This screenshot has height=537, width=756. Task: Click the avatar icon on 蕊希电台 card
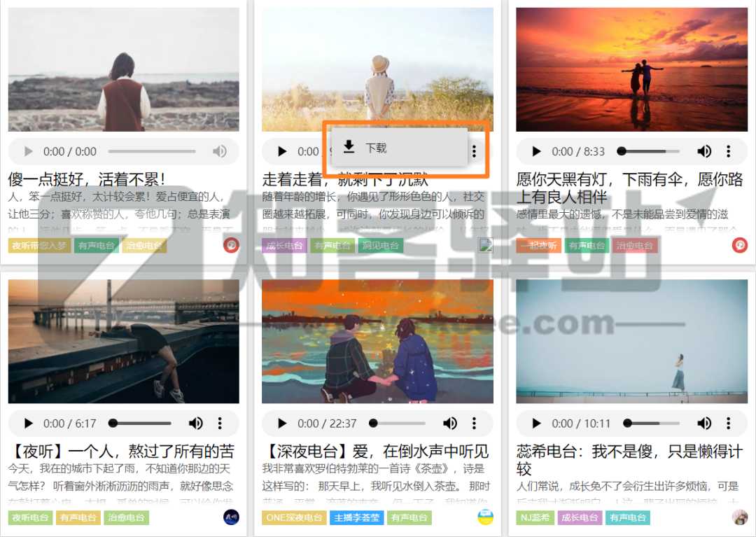point(738,517)
